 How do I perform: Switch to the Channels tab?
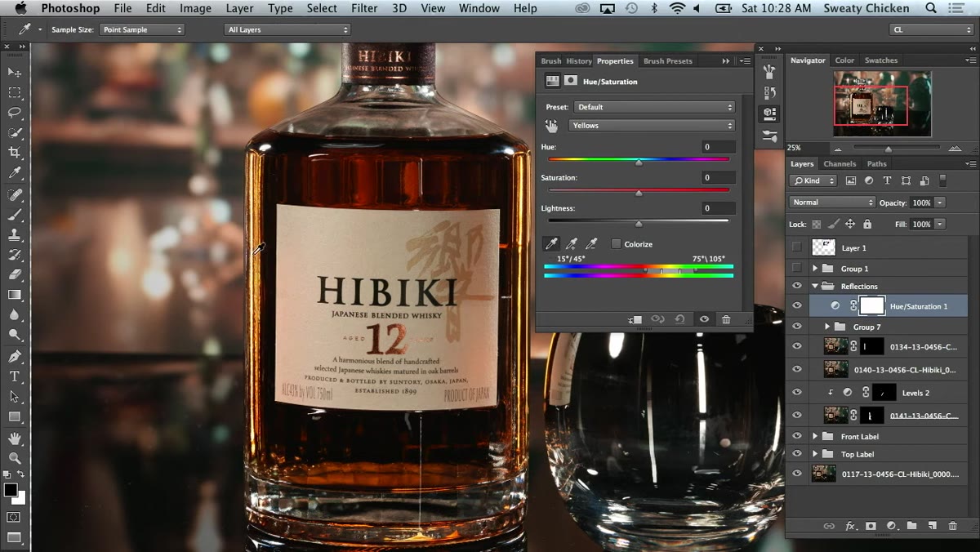(x=840, y=163)
